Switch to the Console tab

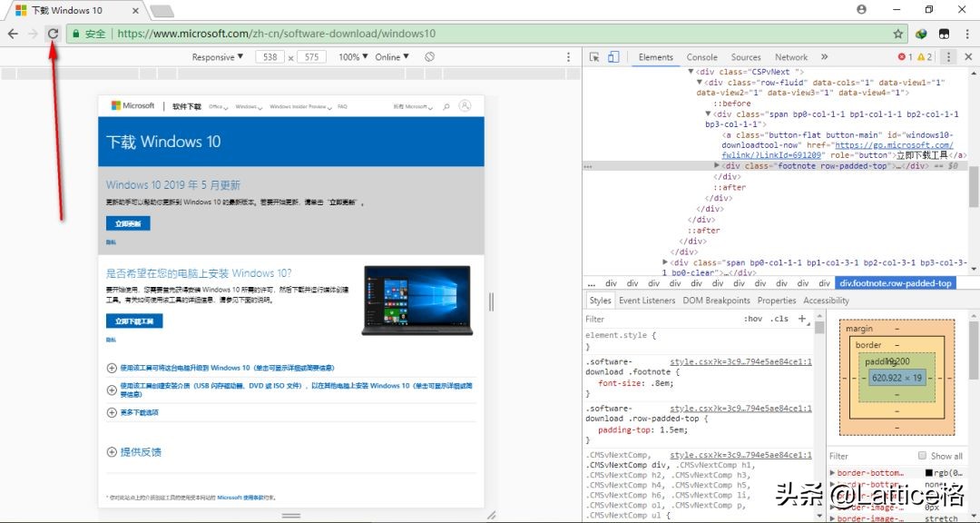pos(701,57)
